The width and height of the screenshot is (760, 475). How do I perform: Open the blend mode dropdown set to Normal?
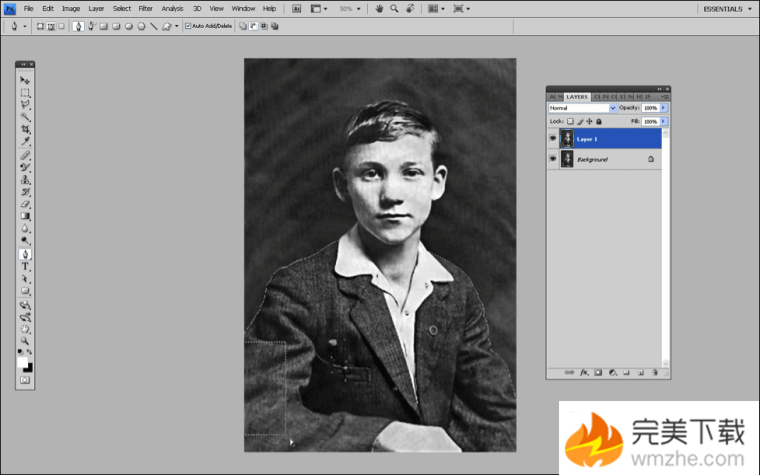point(581,107)
